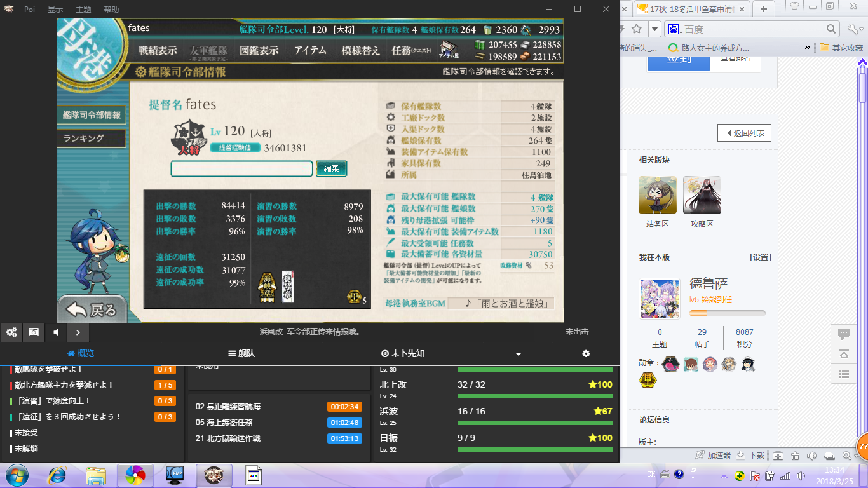The height and width of the screenshot is (488, 868).
Task: Click the browser search magnifier icon
Action: pyautogui.click(x=831, y=29)
